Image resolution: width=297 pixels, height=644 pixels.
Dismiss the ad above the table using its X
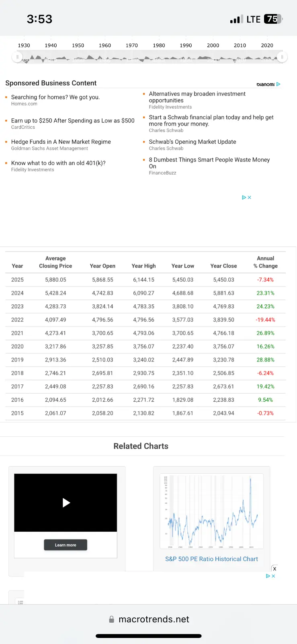[250, 198]
